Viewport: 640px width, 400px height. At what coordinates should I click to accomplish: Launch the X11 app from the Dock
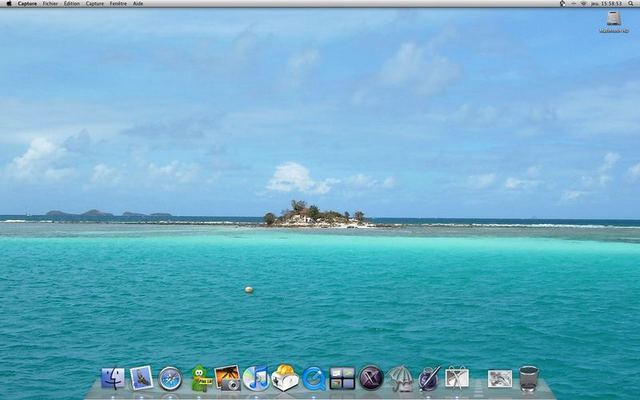371,378
